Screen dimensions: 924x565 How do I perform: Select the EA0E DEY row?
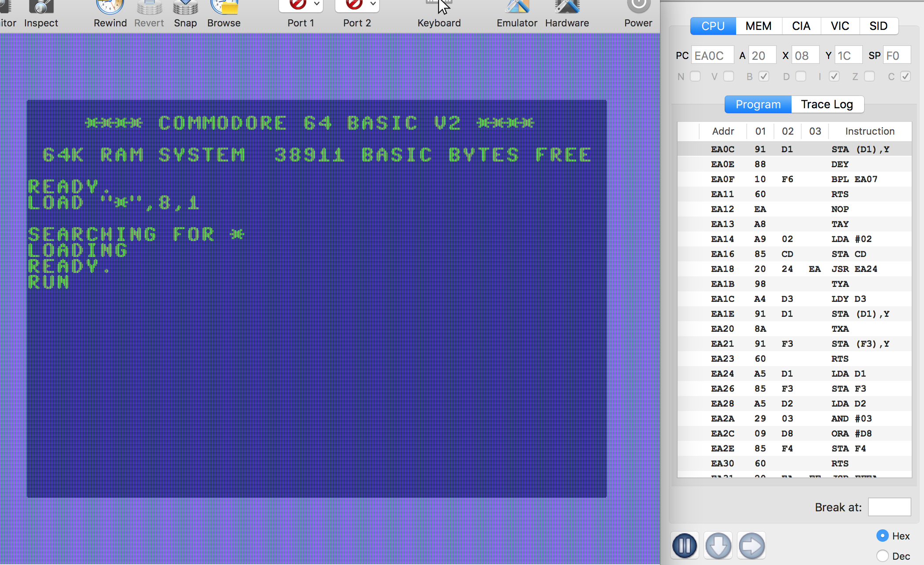(x=794, y=164)
